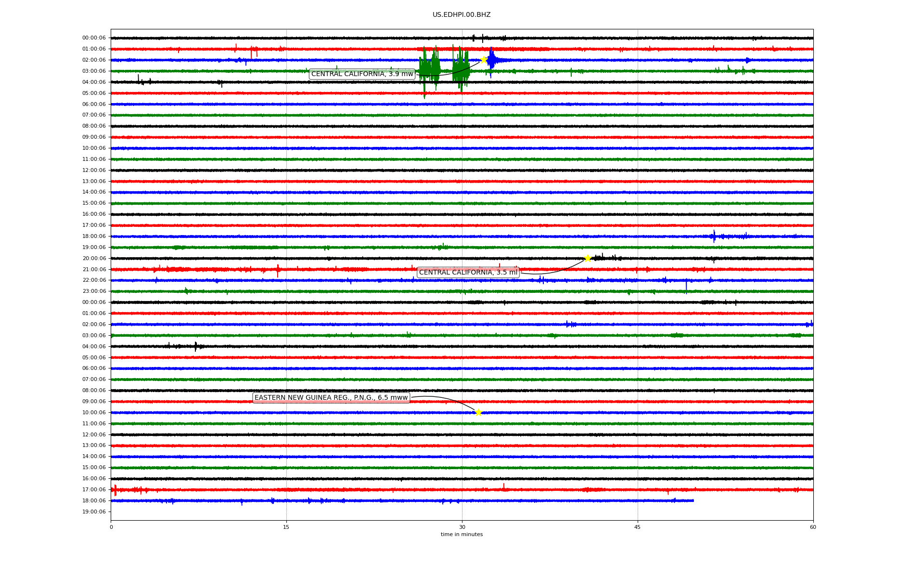The image size is (924, 578).
Task: Click the 'time in minutes' axis label
Action: [462, 535]
